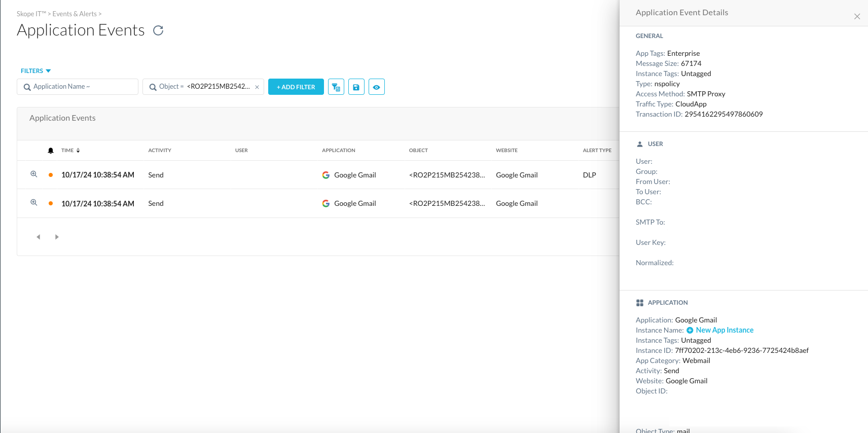Image resolution: width=868 pixels, height=433 pixels.
Task: Click the WEBSITE column header
Action: (x=507, y=151)
